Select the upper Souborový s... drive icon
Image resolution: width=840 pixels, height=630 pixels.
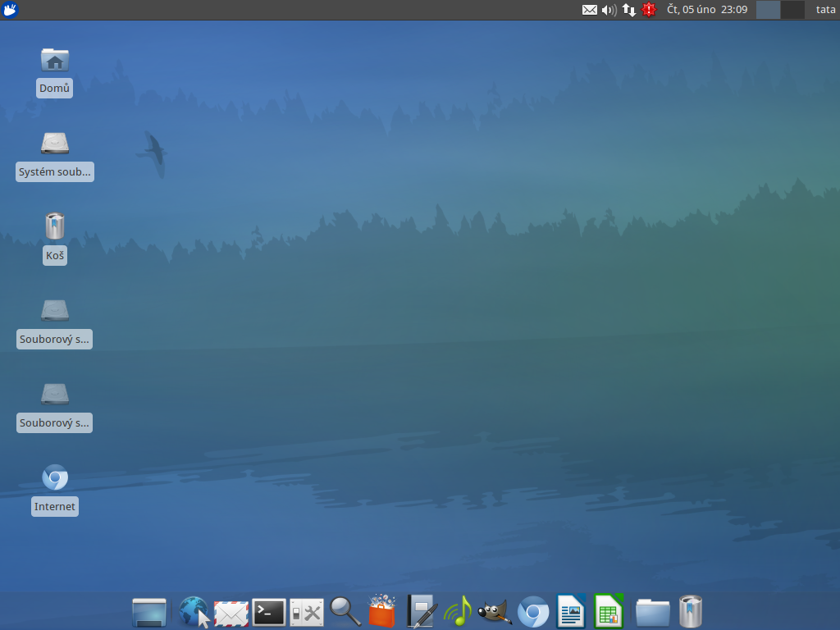[x=55, y=310]
